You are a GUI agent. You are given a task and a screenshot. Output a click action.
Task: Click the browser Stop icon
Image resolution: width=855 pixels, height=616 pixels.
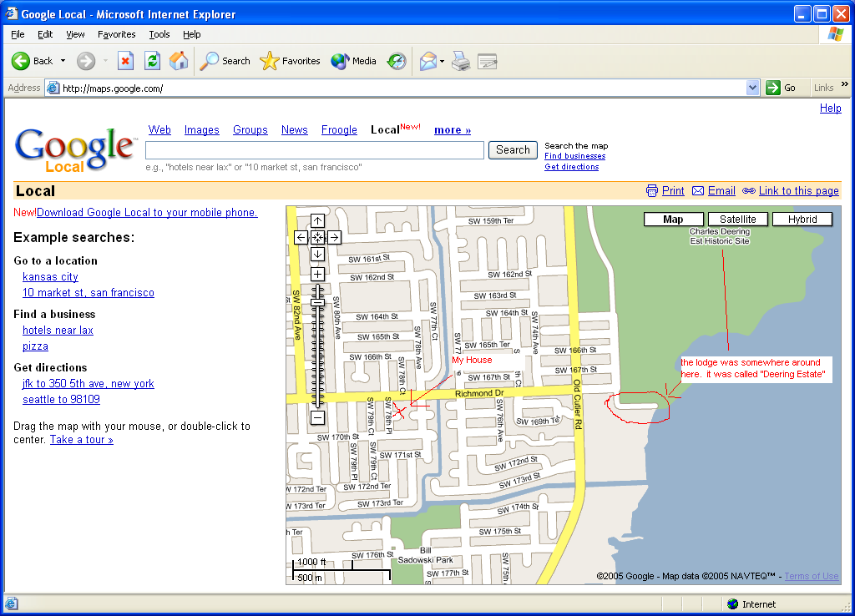pyautogui.click(x=125, y=61)
